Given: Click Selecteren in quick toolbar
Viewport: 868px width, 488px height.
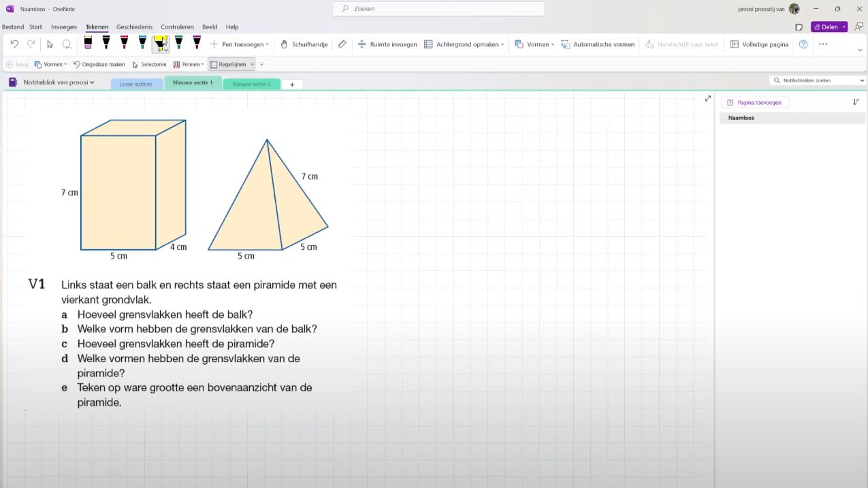Looking at the screenshot, I should coord(149,65).
